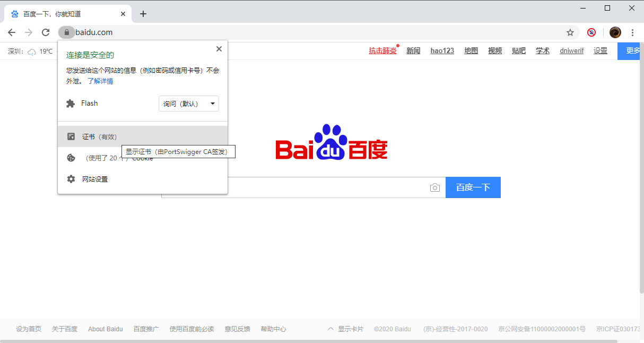
Task: Open the hao123 link
Action: [x=442, y=51]
